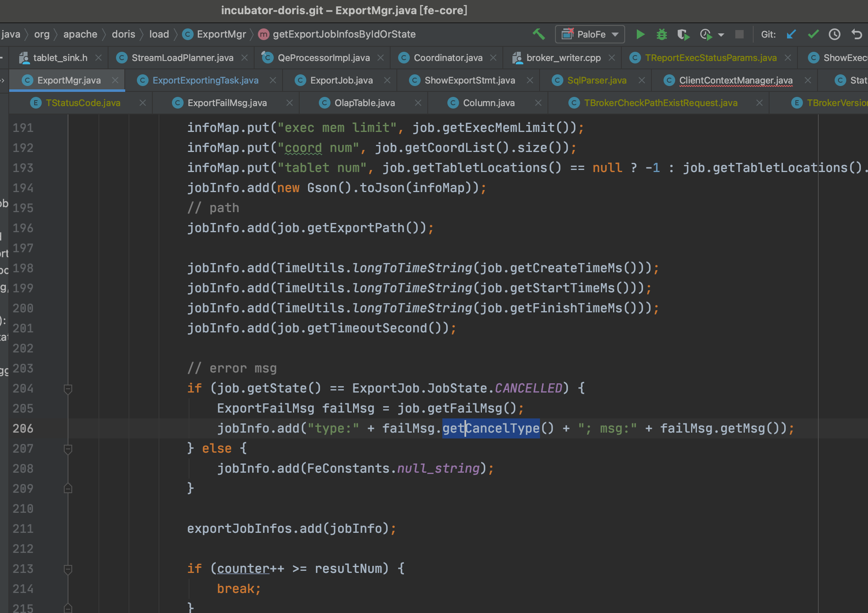
Task: Open Git history clock icon
Action: point(835,34)
